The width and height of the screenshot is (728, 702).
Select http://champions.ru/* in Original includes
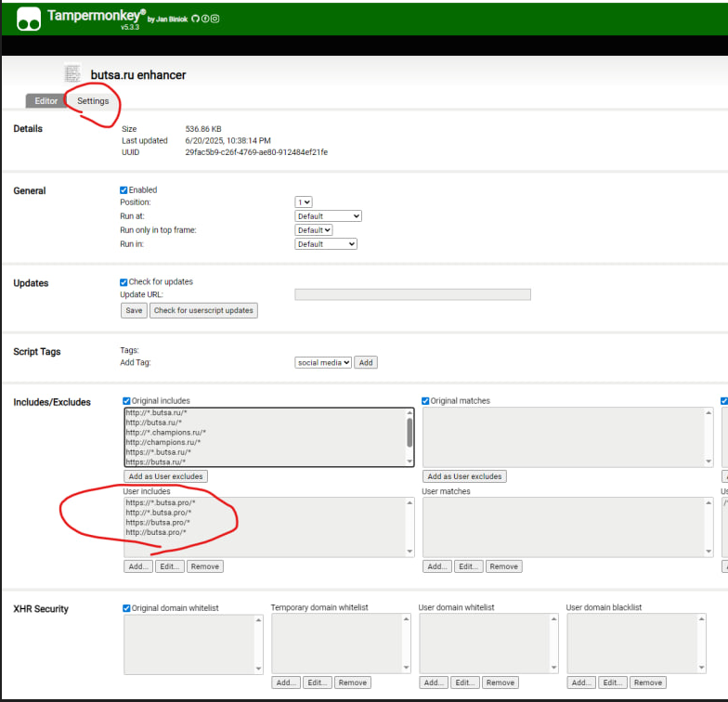pos(163,442)
